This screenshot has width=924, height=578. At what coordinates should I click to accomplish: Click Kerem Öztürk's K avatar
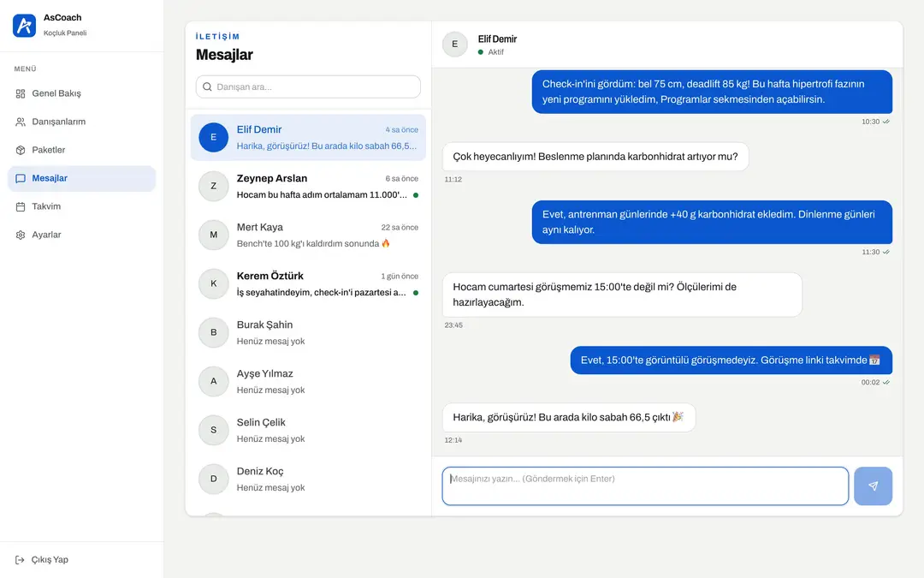click(213, 283)
